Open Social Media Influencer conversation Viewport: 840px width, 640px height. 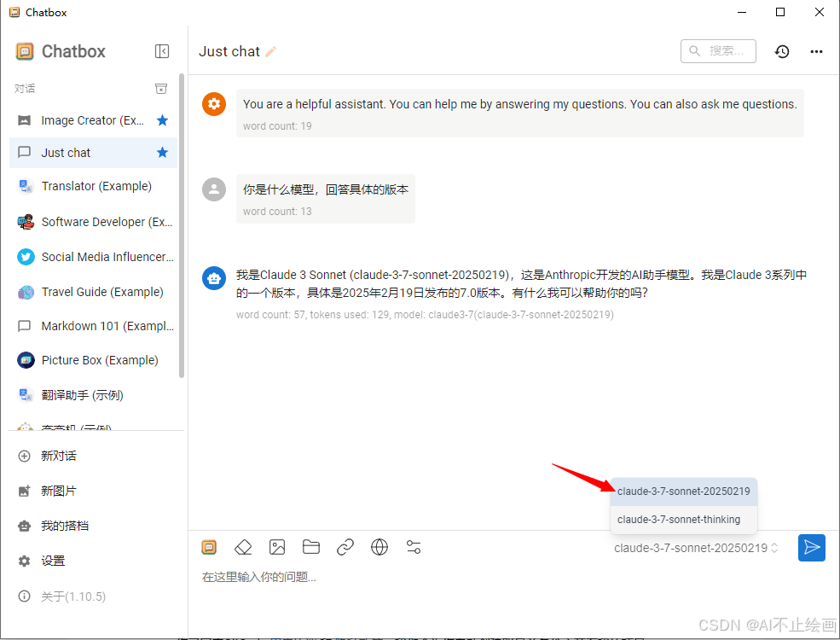(93, 257)
